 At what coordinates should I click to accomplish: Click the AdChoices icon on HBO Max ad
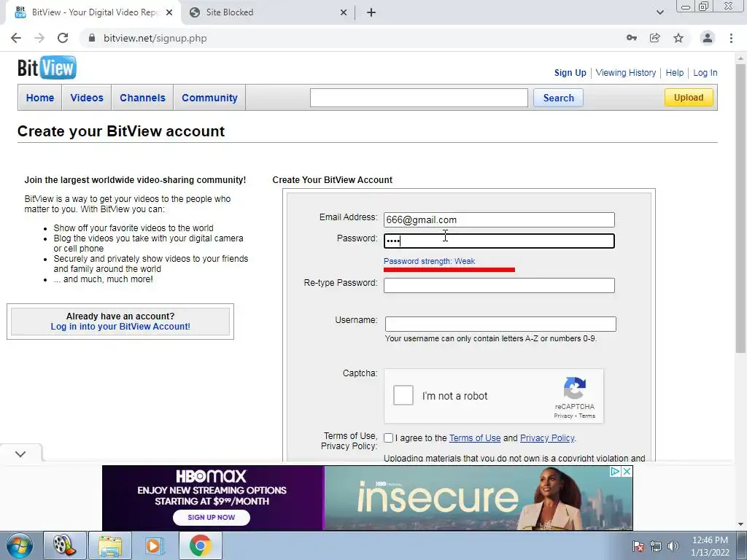click(x=615, y=472)
